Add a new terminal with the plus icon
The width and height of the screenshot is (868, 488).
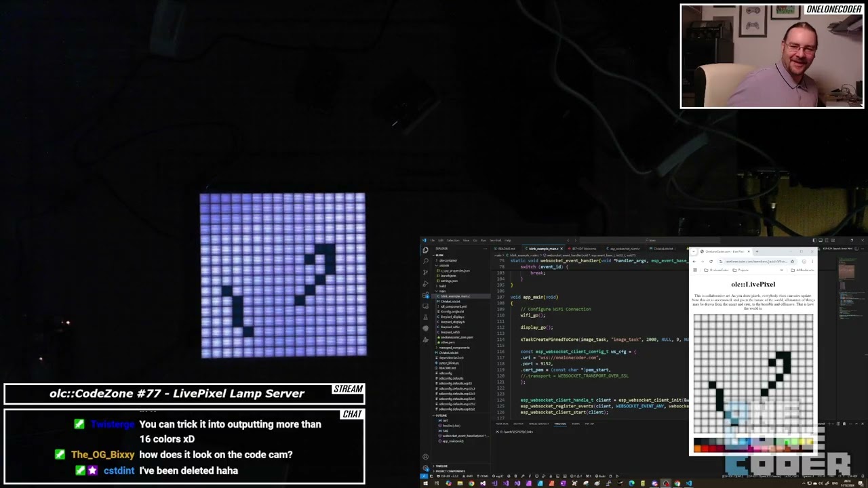click(x=829, y=424)
